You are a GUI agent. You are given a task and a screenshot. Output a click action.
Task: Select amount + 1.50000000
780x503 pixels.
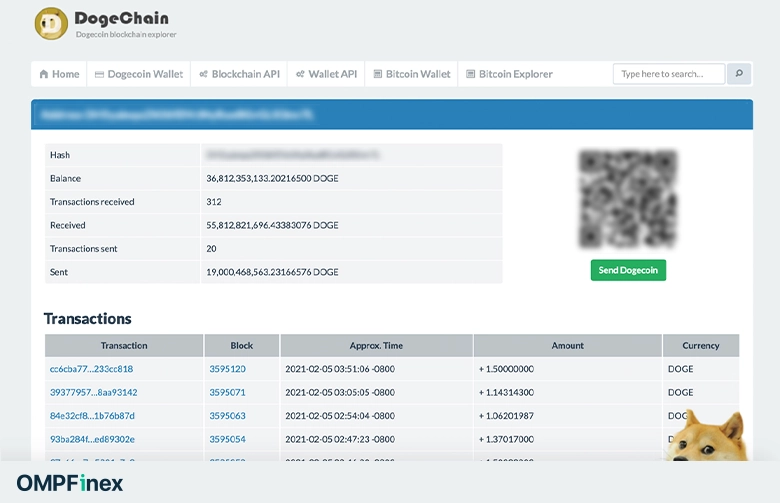(506, 369)
